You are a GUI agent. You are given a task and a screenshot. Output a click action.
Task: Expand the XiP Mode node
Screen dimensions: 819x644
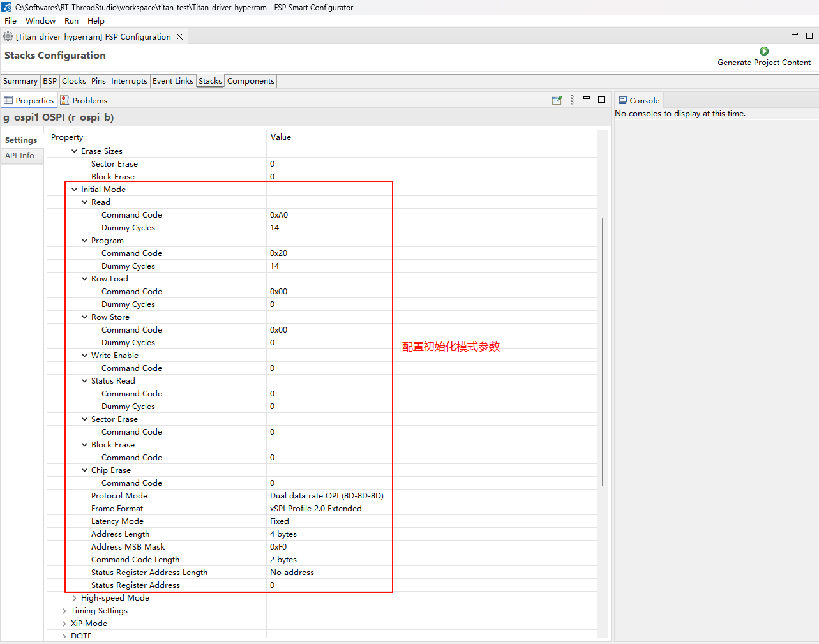(64, 624)
